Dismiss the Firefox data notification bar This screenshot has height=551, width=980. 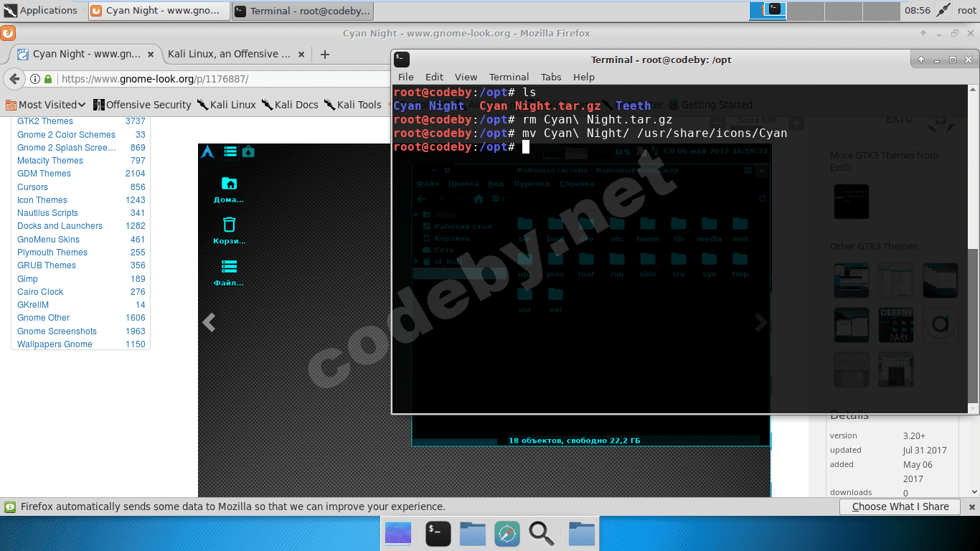pos(971,507)
